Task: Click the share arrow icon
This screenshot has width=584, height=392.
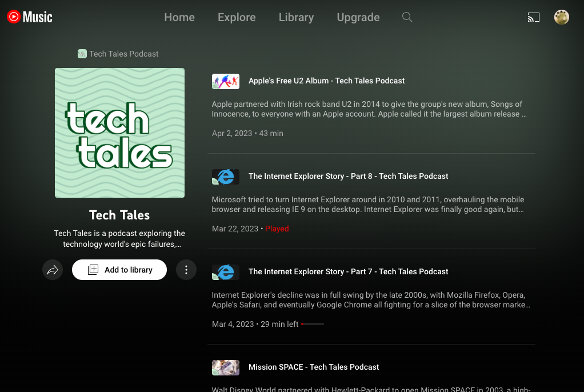Action: click(53, 270)
